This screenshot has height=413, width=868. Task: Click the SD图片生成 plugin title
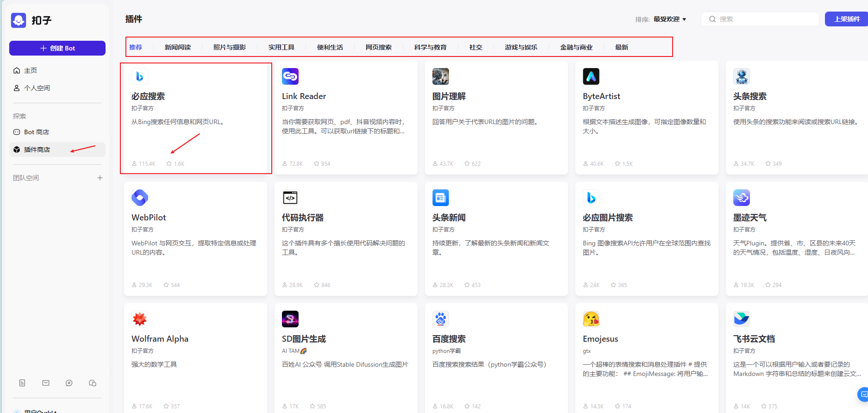[x=304, y=339]
